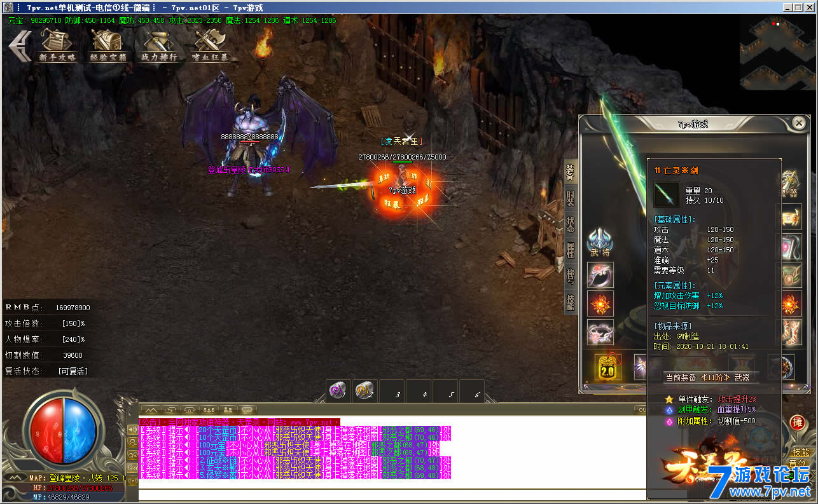Select the third chat channel tab
The height and width of the screenshot is (504, 818).
(190, 410)
